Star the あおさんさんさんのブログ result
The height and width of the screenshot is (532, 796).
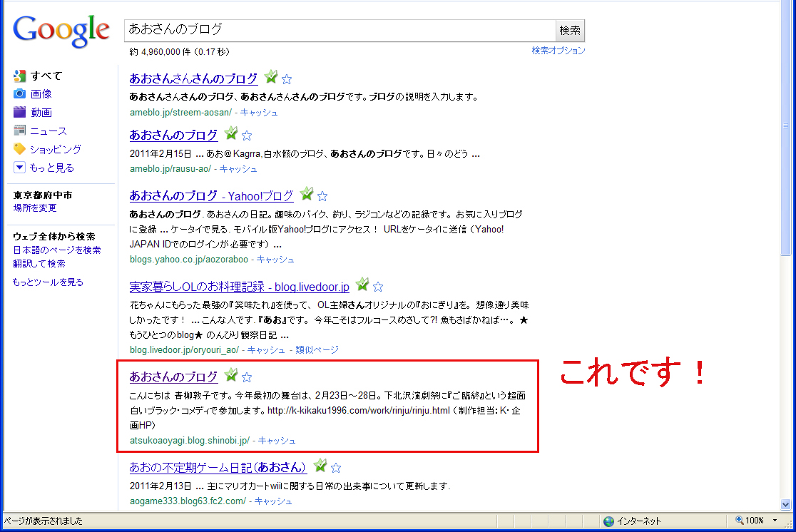point(287,79)
